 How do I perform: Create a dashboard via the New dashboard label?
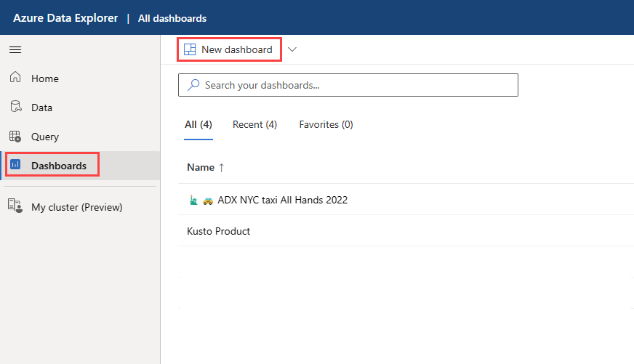click(x=237, y=49)
